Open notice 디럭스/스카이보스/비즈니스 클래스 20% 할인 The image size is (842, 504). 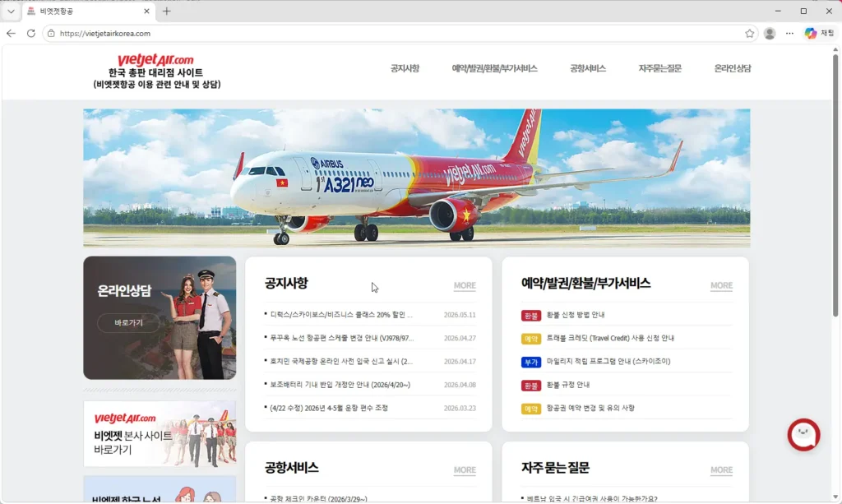[x=341, y=315]
